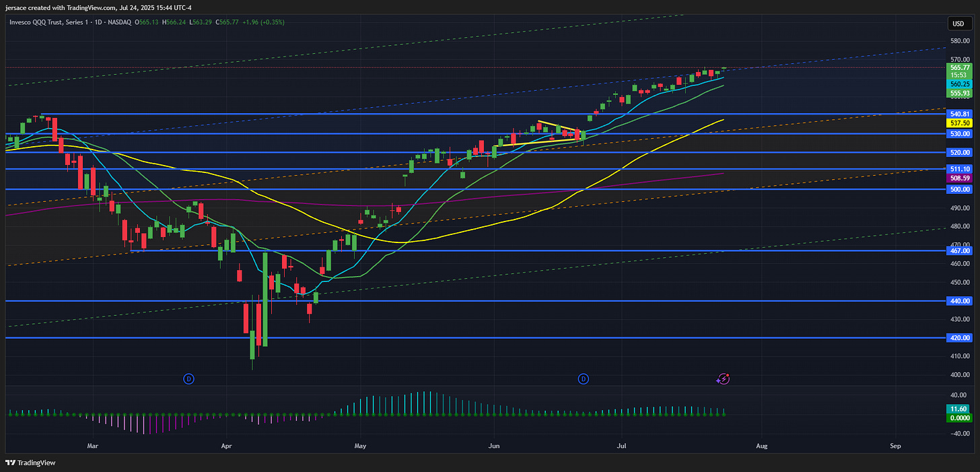The width and height of the screenshot is (980, 472).
Task: Click the 570.00 price axis value
Action: coord(960,59)
